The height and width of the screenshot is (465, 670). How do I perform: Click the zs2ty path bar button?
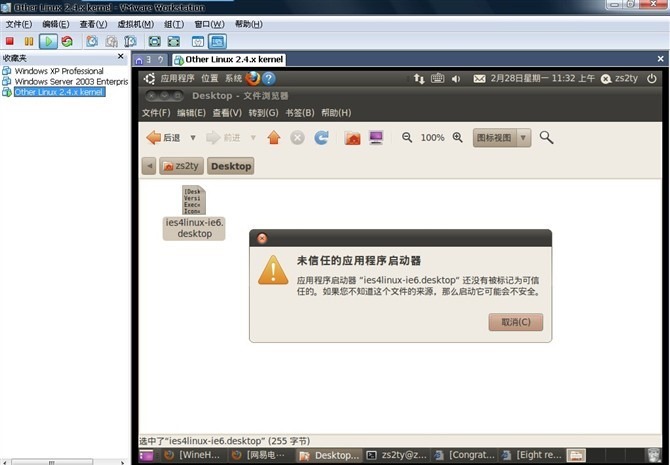(181, 166)
